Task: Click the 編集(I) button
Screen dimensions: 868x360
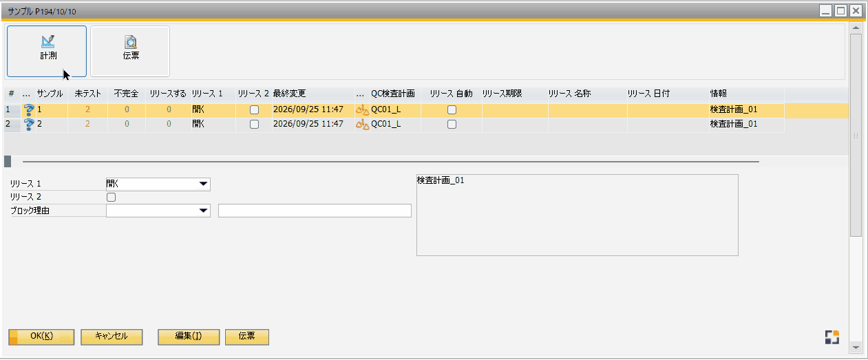Action: point(189,337)
